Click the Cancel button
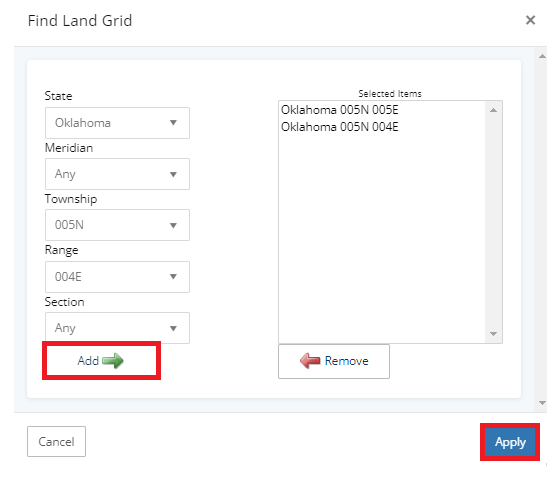Viewport: 559px width, 489px height. 56,442
